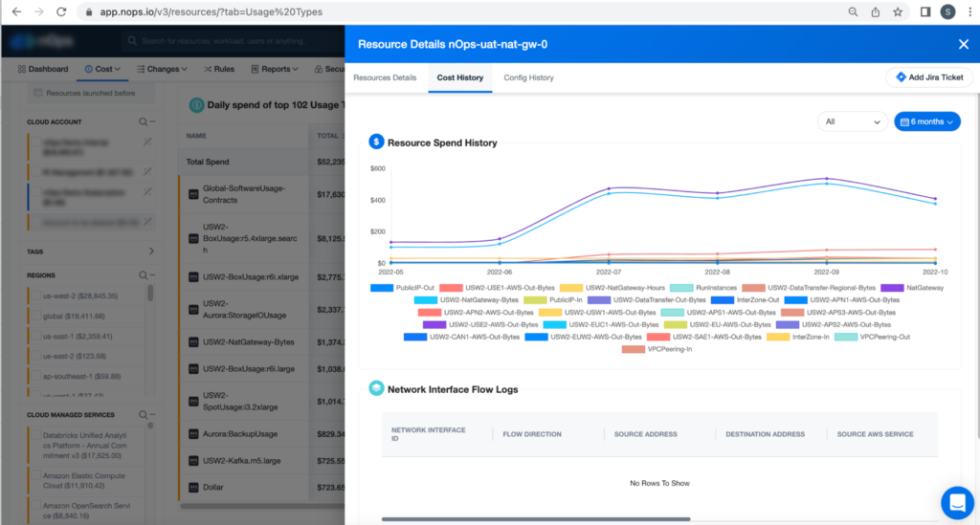
Task: Click the browser zoom magnifier icon
Action: tap(853, 11)
